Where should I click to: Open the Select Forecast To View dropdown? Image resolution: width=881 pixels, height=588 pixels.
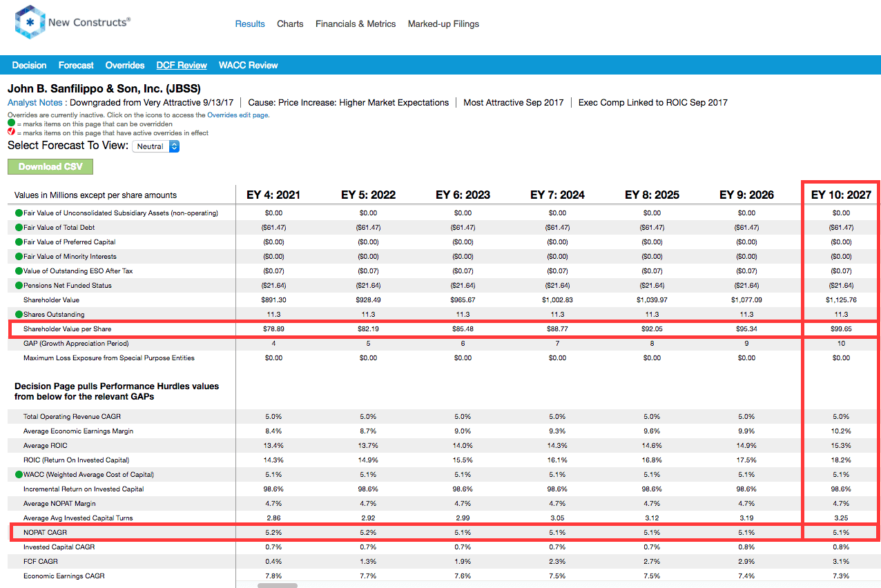(155, 146)
